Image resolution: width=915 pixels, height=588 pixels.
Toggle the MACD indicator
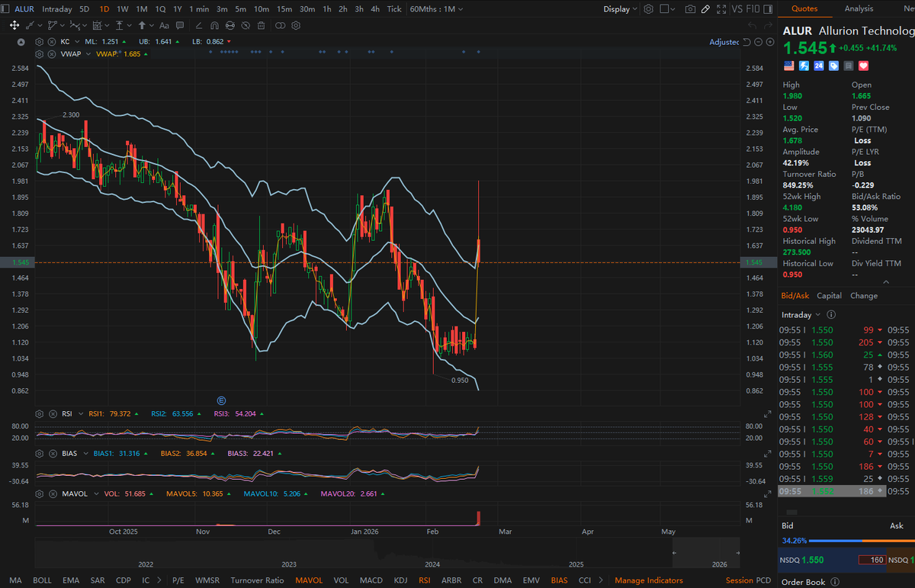371,580
